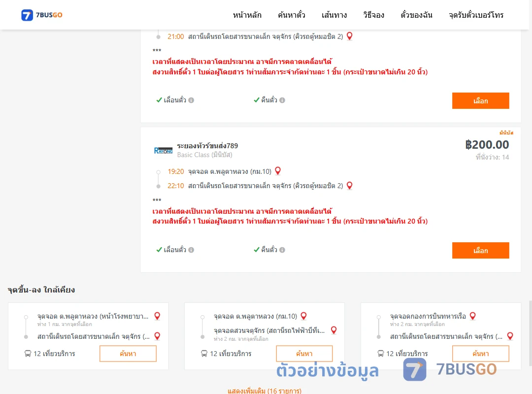Viewport: 532px width, 394px height.
Task: Open the ค้นหาตั๋ว menu item
Action: pyautogui.click(x=292, y=15)
